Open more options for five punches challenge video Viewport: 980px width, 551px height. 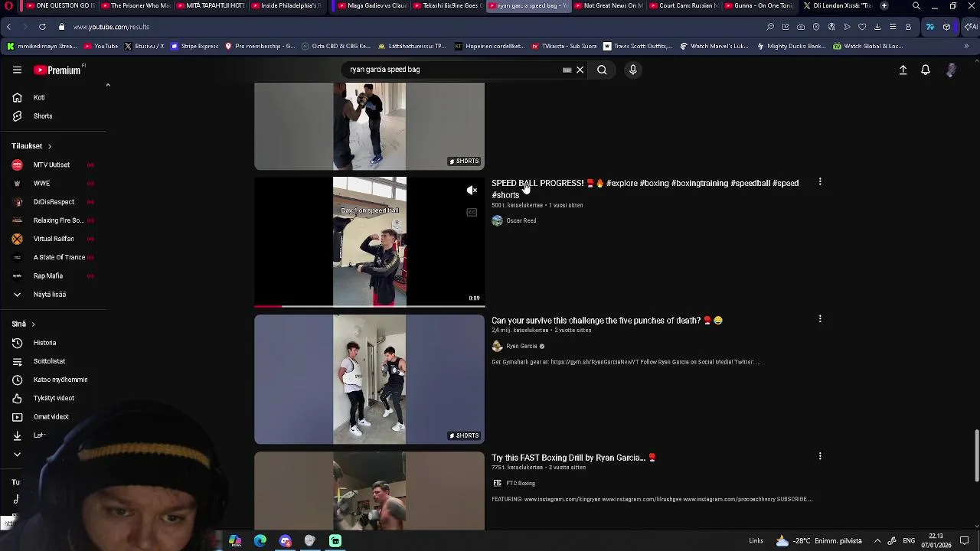[820, 319]
